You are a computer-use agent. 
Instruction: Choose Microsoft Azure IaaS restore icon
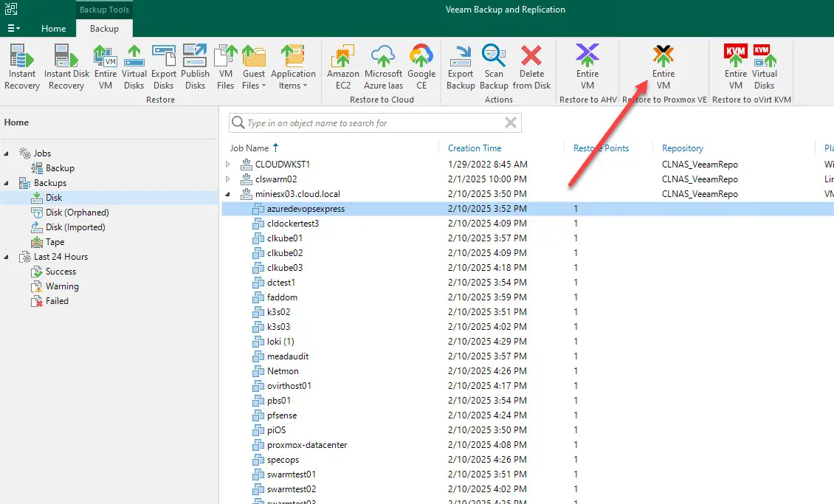click(384, 66)
